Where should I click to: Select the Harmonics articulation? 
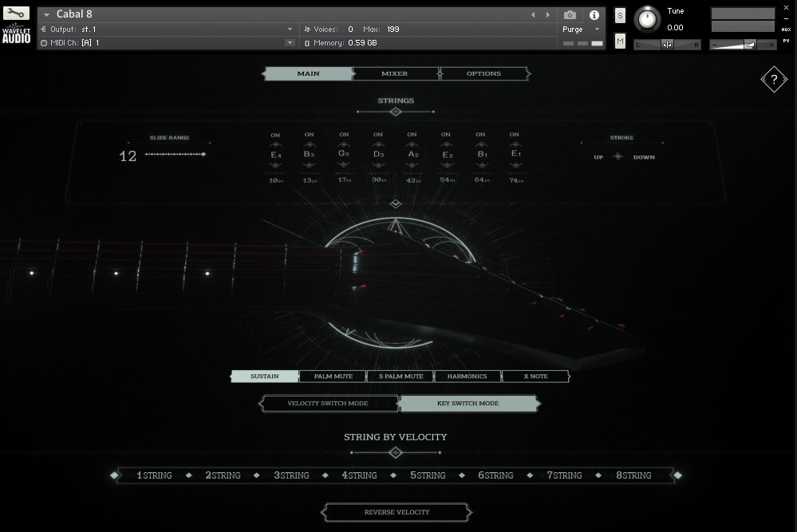[468, 376]
